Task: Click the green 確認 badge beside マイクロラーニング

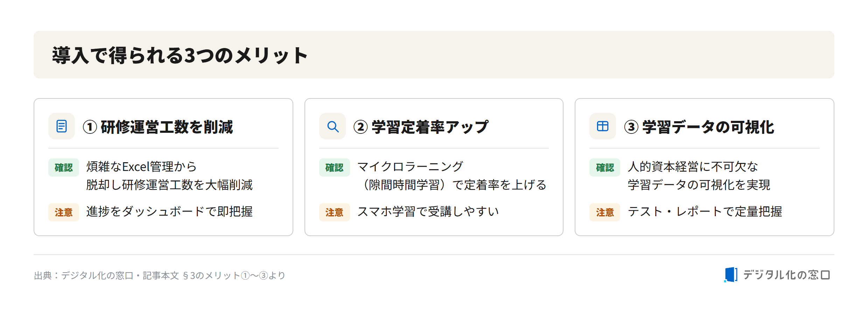Action: (x=335, y=167)
